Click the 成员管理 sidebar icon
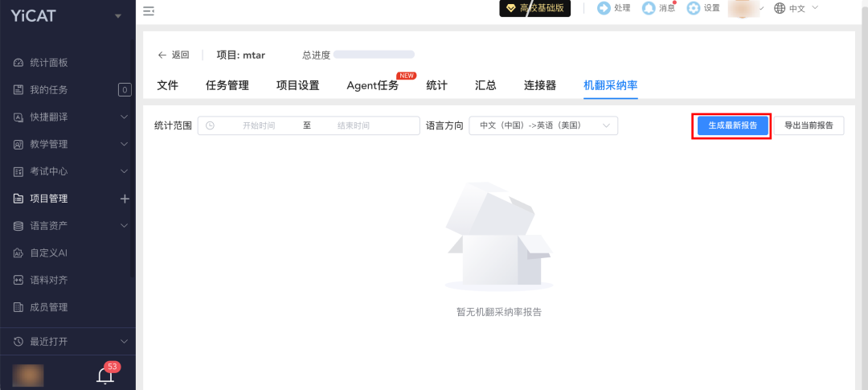The width and height of the screenshot is (868, 390). pyautogui.click(x=18, y=307)
